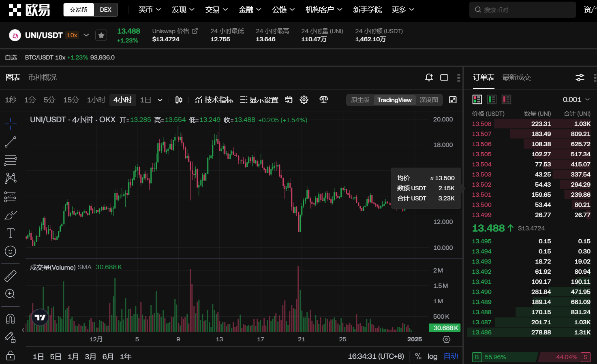Show only sell orders view
This screenshot has height=364, width=597.
506,100
